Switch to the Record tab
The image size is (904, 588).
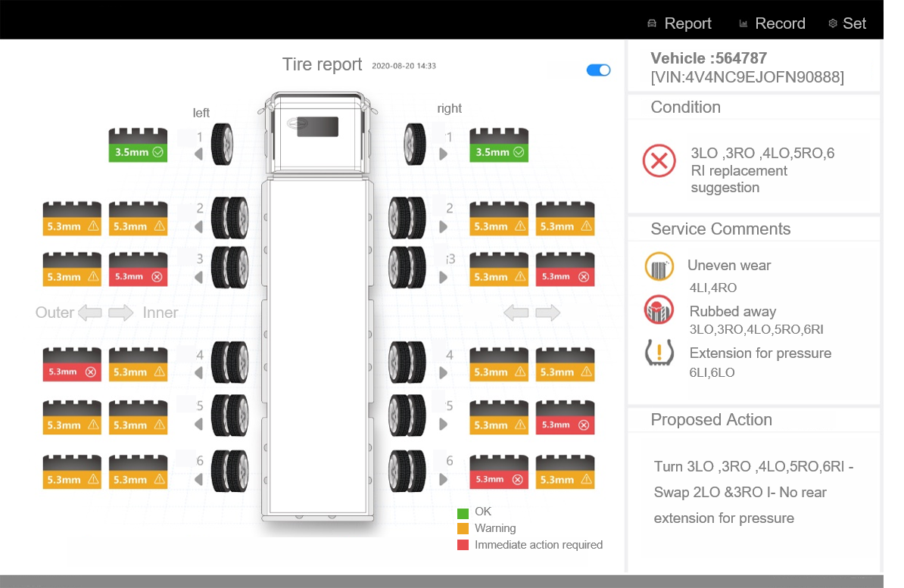tap(771, 23)
